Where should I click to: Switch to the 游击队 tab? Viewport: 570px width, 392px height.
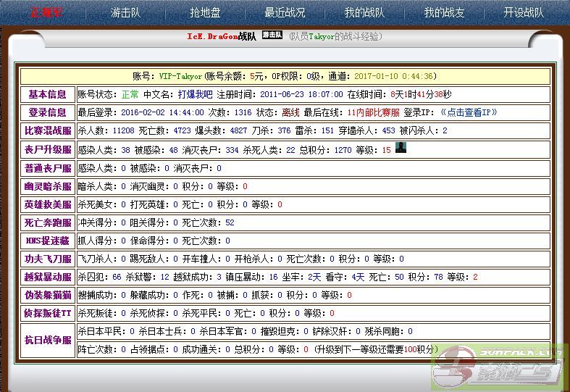(125, 12)
